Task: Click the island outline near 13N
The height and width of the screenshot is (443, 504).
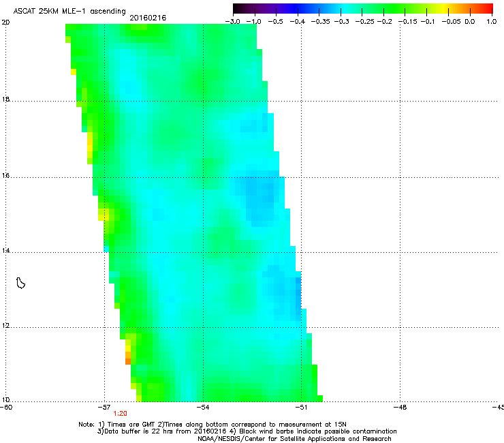Action: coord(20,283)
